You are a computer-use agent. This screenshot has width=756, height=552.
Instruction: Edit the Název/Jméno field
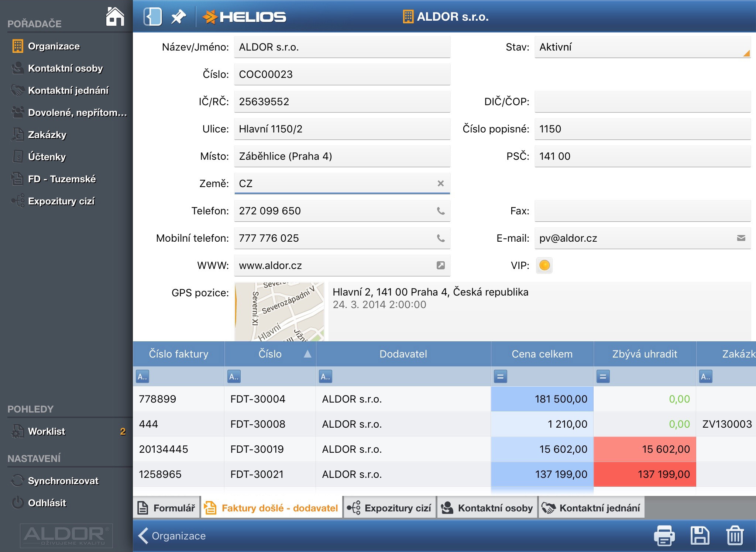coord(342,47)
